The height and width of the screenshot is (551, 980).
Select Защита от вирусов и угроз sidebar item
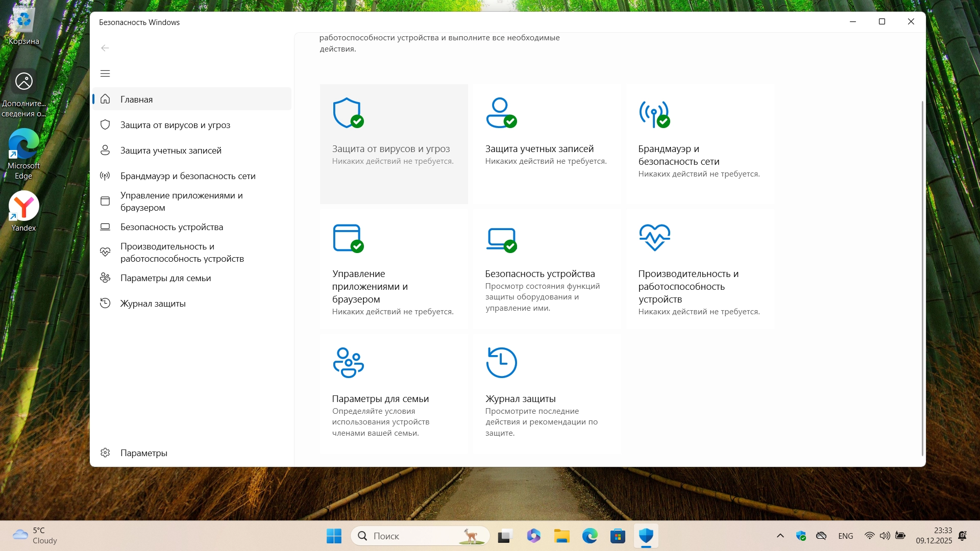tap(175, 125)
